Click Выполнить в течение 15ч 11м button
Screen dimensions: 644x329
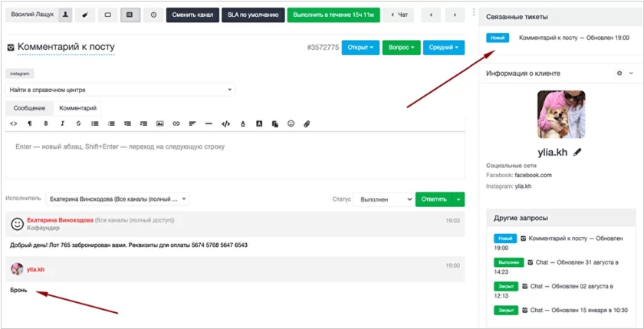[x=333, y=15]
